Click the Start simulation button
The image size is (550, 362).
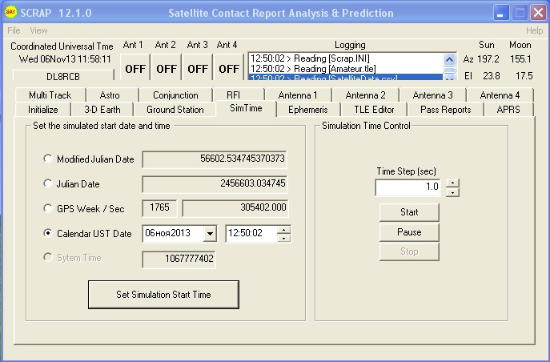coord(409,212)
